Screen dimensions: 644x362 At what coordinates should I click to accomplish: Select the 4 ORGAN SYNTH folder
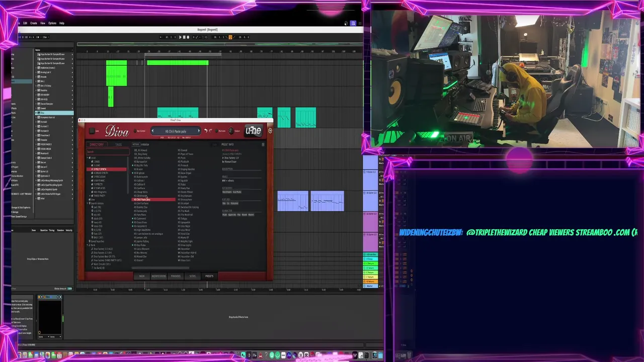(x=100, y=173)
